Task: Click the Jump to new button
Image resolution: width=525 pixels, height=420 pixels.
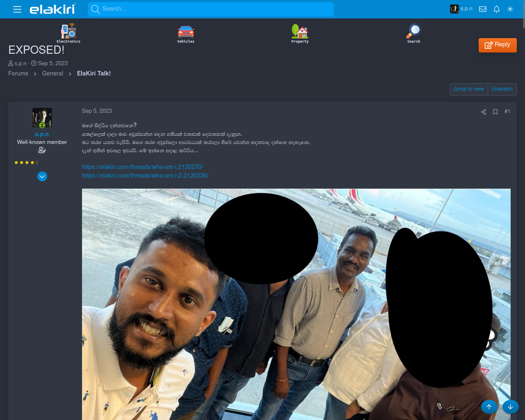Action: pos(468,89)
